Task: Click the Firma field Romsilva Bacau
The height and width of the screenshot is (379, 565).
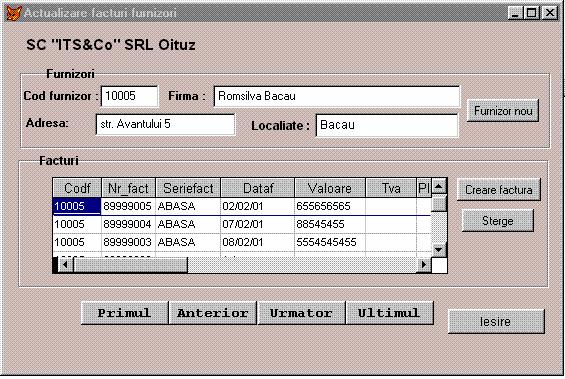Action: pyautogui.click(x=337, y=96)
